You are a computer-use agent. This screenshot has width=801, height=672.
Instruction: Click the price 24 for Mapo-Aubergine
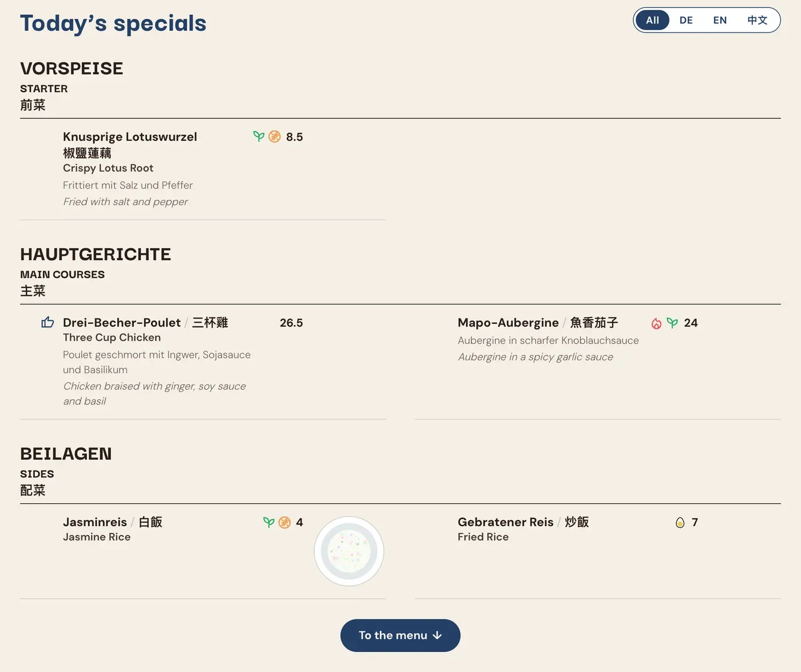tap(691, 323)
